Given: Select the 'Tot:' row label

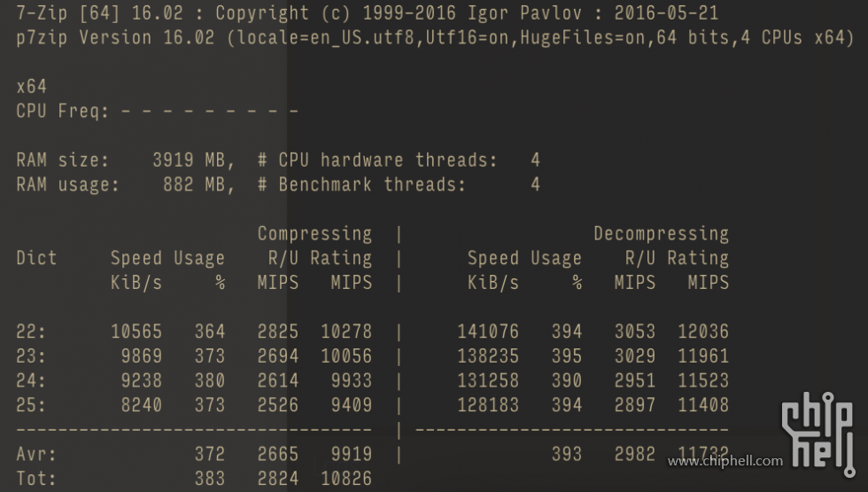Looking at the screenshot, I should point(36,478).
